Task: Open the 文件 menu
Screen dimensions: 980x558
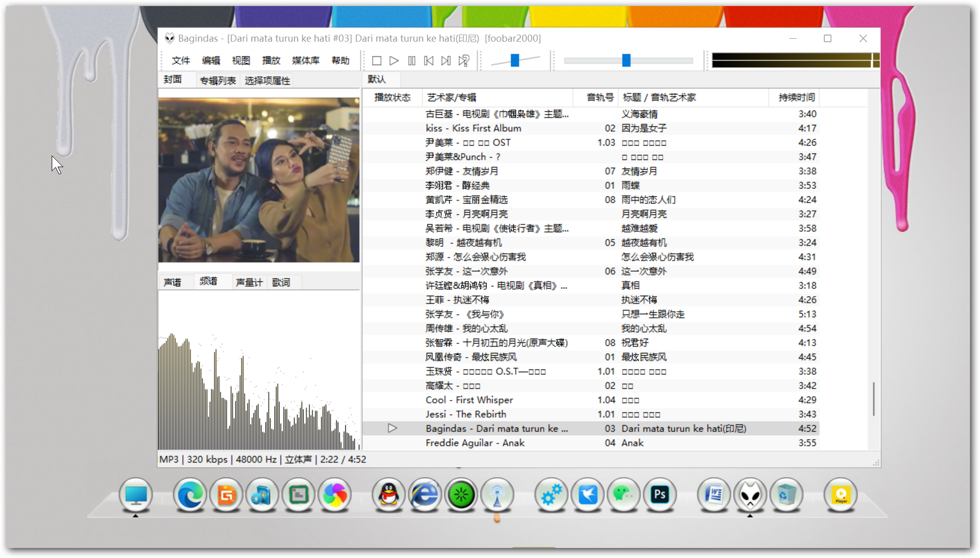Action: (181, 61)
